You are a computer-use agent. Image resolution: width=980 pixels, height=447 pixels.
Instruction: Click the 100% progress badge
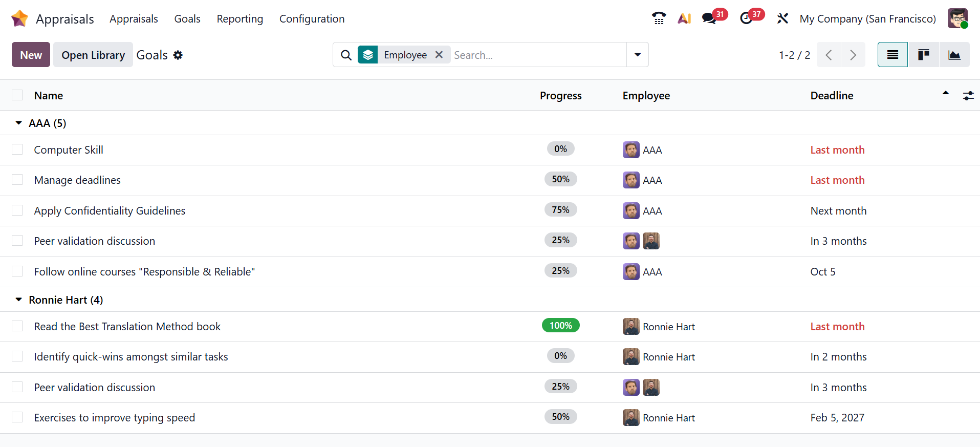560,326
